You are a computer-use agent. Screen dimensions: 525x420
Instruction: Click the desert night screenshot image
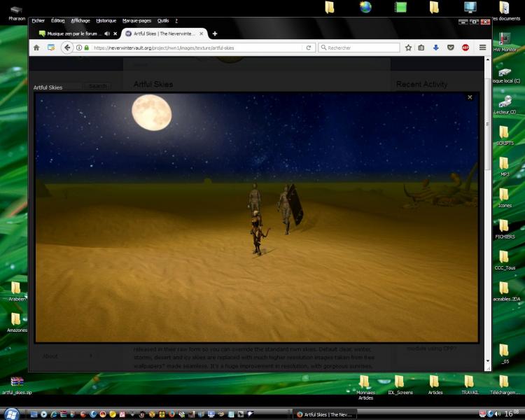[257, 218]
